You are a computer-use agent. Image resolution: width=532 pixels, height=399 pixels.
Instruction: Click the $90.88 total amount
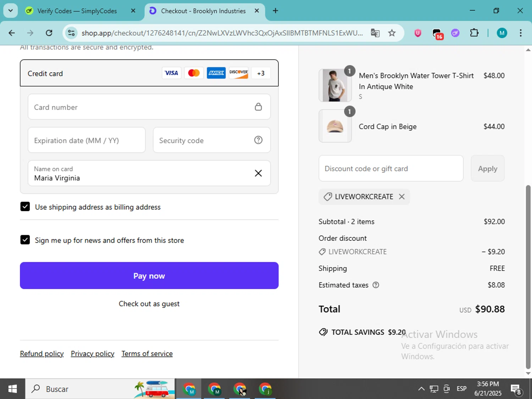click(490, 309)
